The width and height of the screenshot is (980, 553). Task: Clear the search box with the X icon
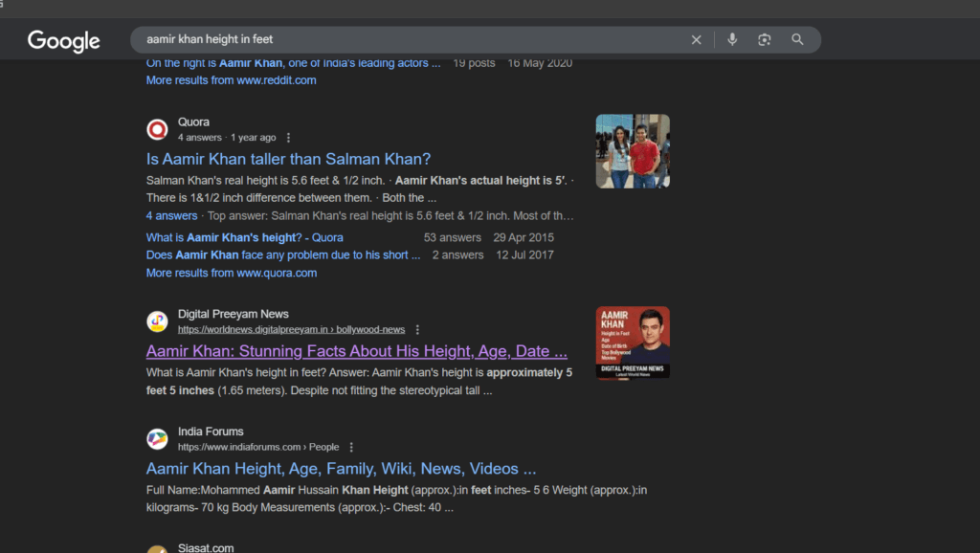(x=697, y=40)
